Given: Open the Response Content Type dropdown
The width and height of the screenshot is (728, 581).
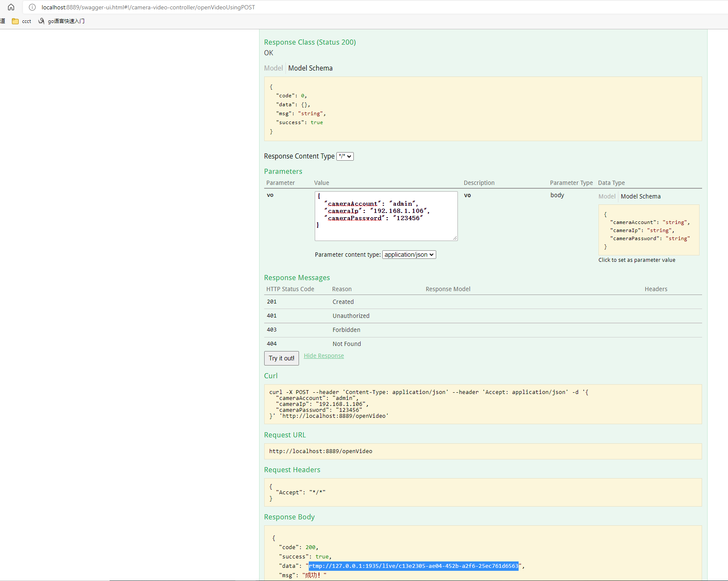Looking at the screenshot, I should pyautogui.click(x=345, y=156).
